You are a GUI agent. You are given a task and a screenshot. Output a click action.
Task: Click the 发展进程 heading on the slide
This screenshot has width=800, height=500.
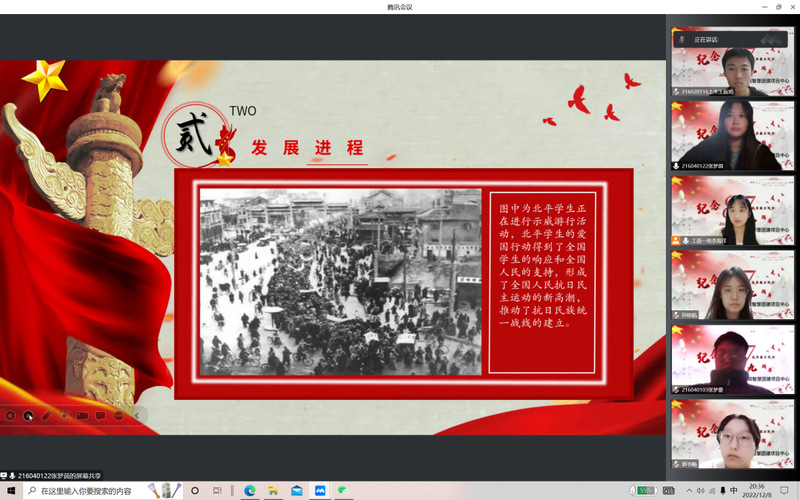tap(307, 147)
